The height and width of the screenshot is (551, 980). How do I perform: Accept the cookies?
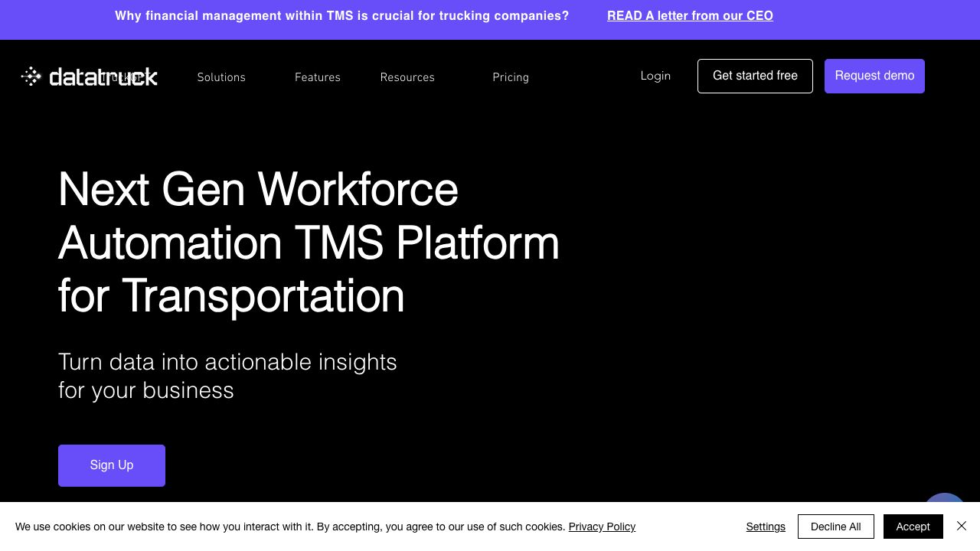pyautogui.click(x=913, y=527)
